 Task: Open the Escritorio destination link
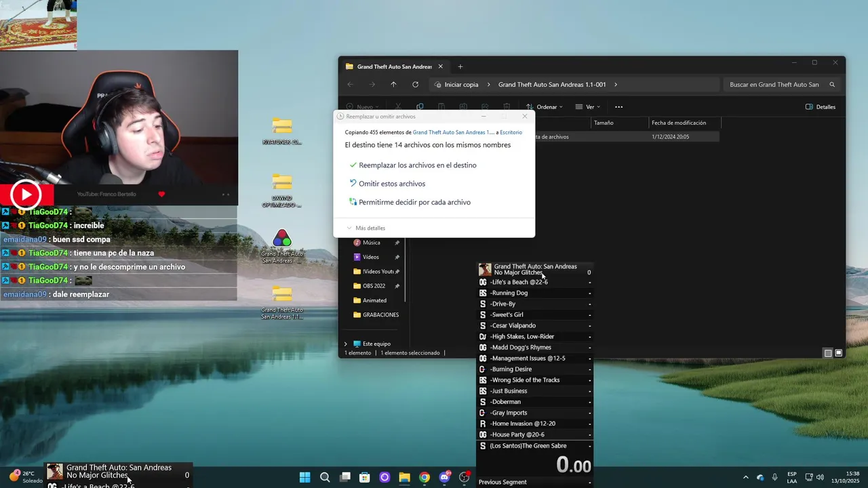coord(511,133)
